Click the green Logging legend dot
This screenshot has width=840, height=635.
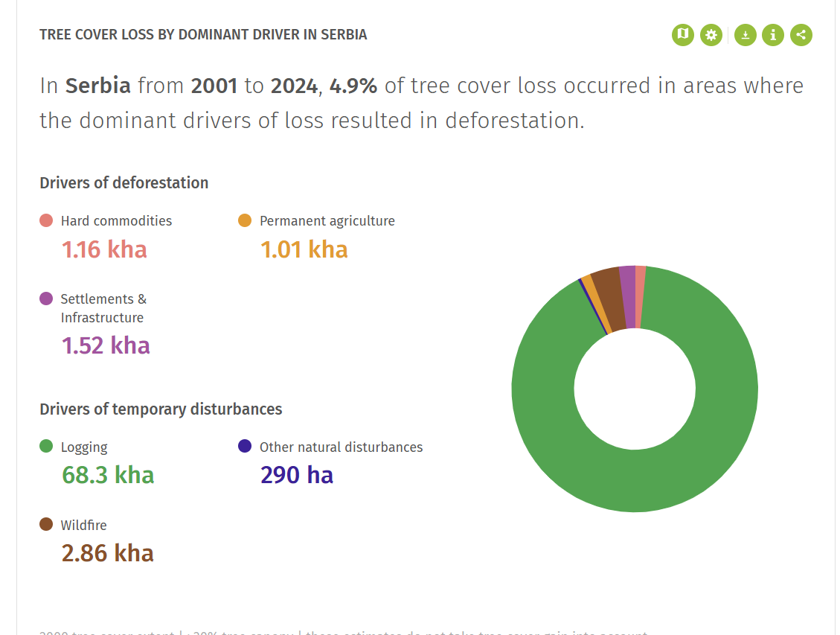[46, 447]
